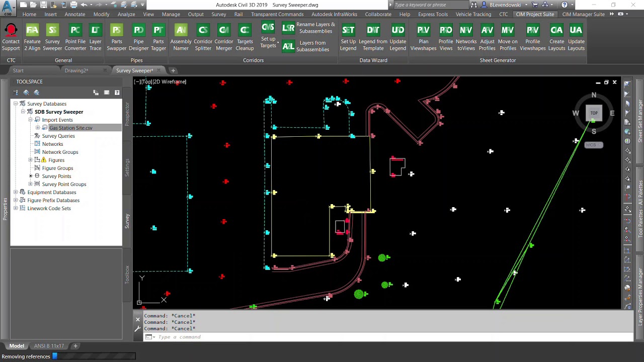This screenshot has height=362, width=644.
Task: Switch to the Model layout tab
Action: point(17,346)
